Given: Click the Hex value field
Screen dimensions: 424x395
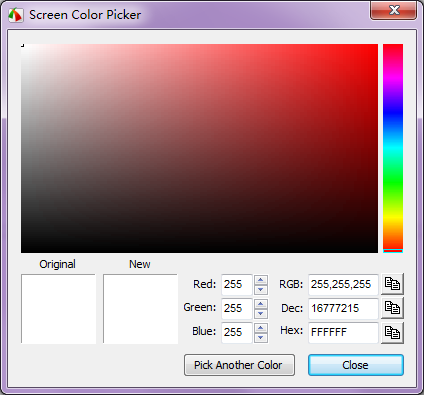Looking at the screenshot, I should click(x=343, y=332).
